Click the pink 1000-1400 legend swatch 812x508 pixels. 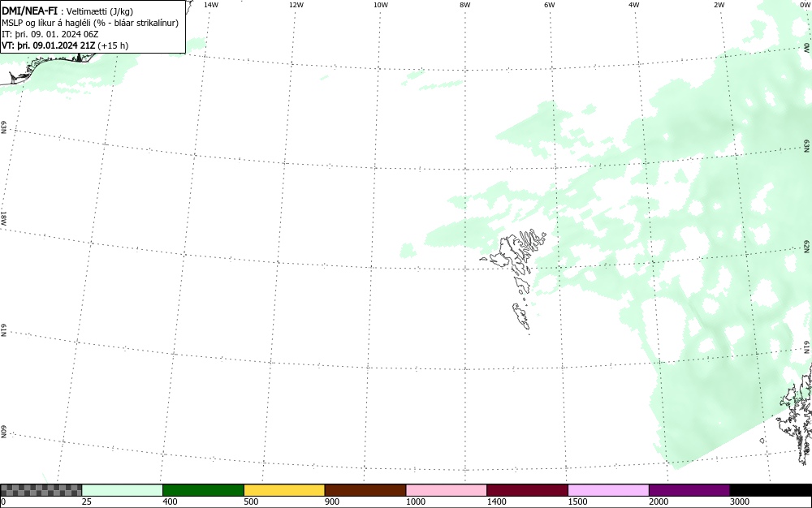(447, 490)
